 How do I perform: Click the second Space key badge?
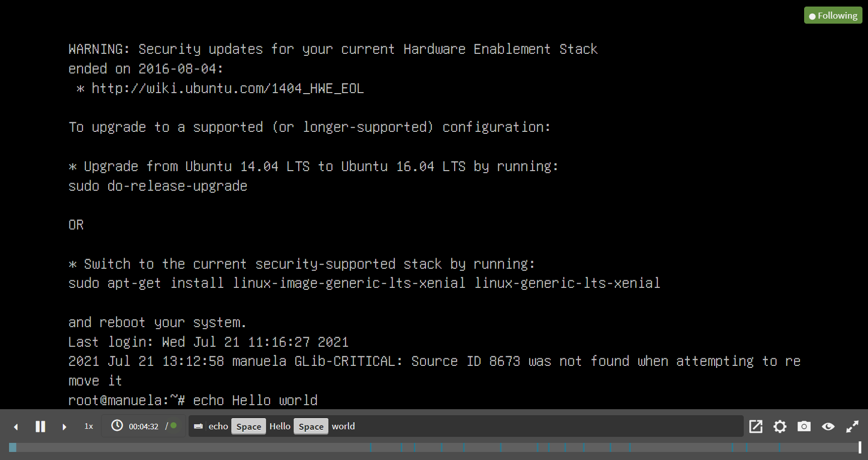311,426
